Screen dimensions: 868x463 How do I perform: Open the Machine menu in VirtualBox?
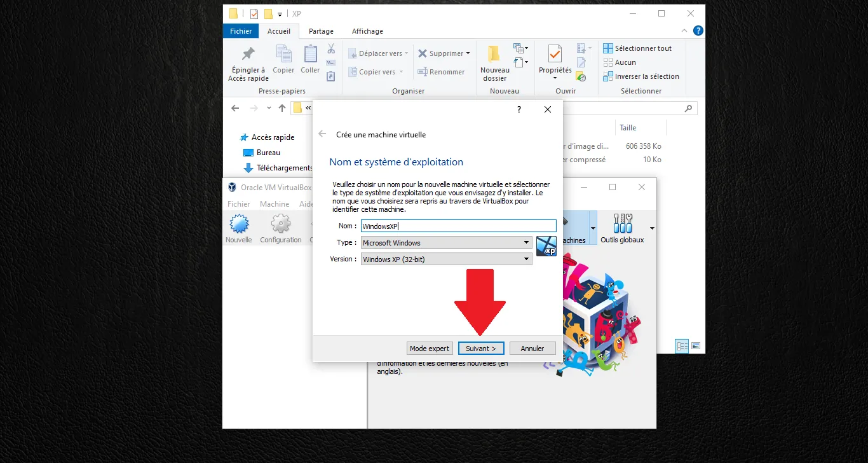[275, 204]
